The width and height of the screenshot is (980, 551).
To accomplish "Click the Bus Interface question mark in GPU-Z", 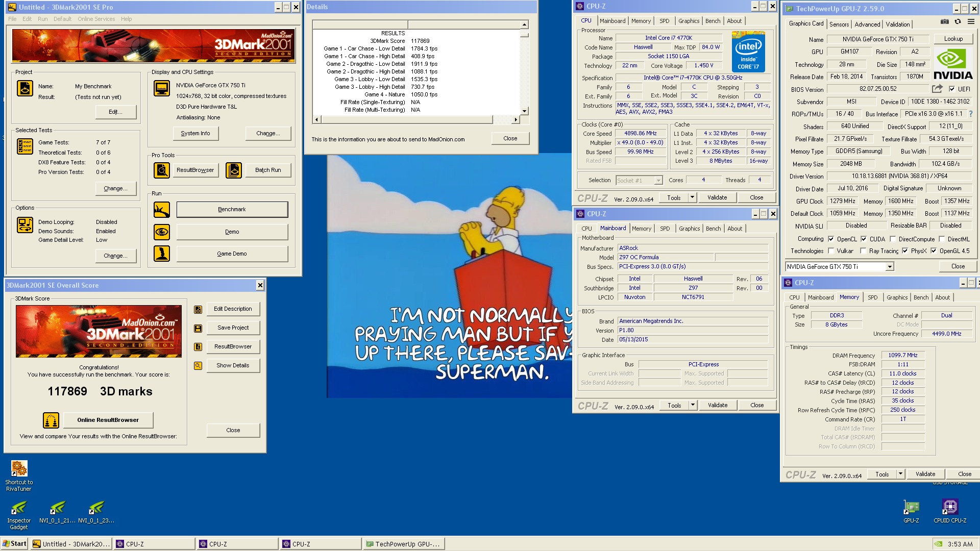I will (x=971, y=114).
